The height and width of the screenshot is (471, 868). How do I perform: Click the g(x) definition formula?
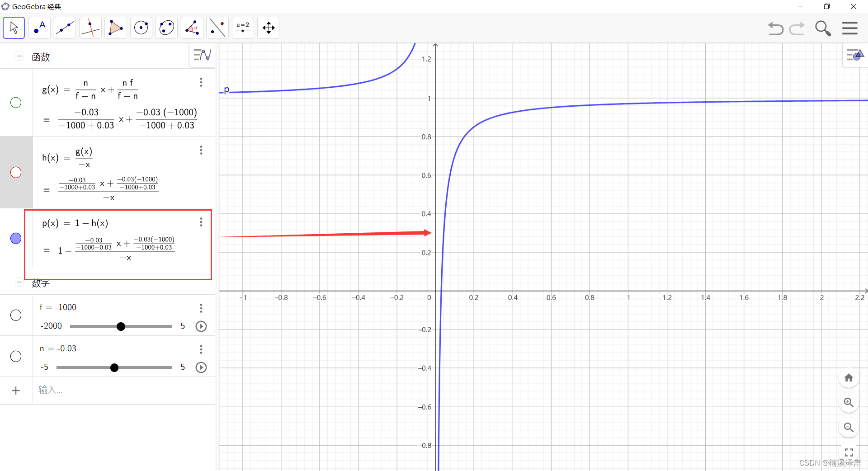(x=90, y=89)
